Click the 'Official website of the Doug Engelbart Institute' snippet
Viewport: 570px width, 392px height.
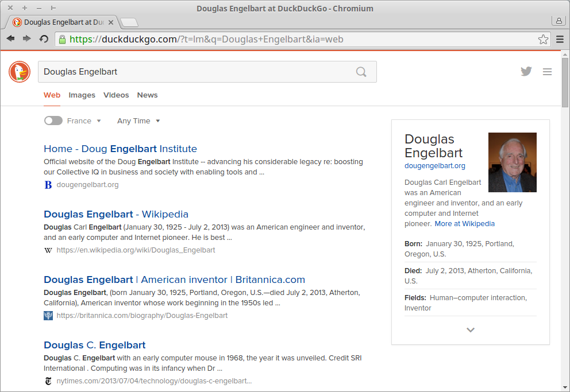click(203, 166)
